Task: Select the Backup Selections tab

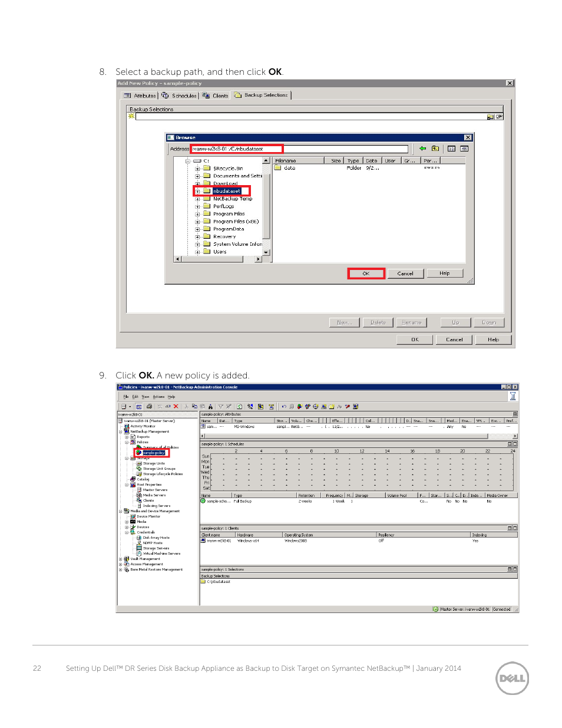Action: tap(261, 95)
